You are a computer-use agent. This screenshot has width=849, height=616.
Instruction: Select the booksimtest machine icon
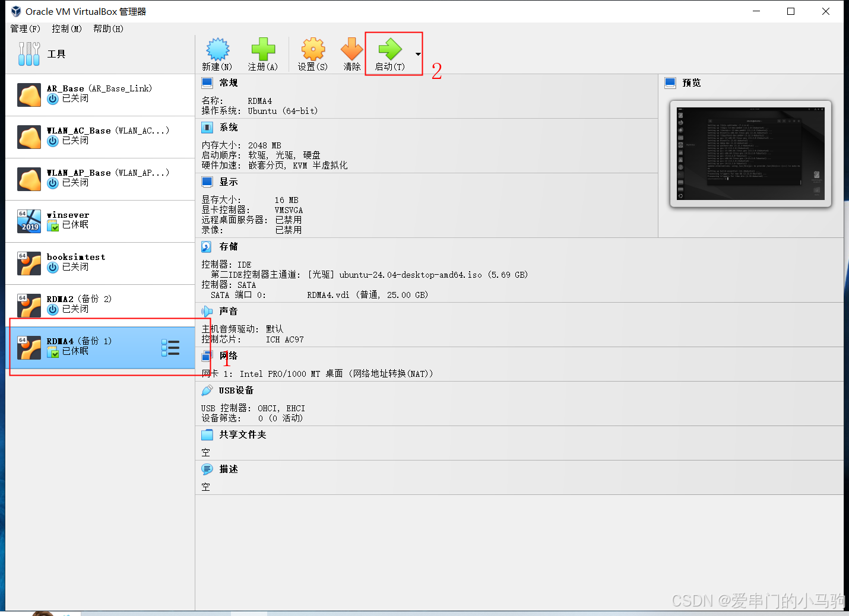tap(29, 263)
